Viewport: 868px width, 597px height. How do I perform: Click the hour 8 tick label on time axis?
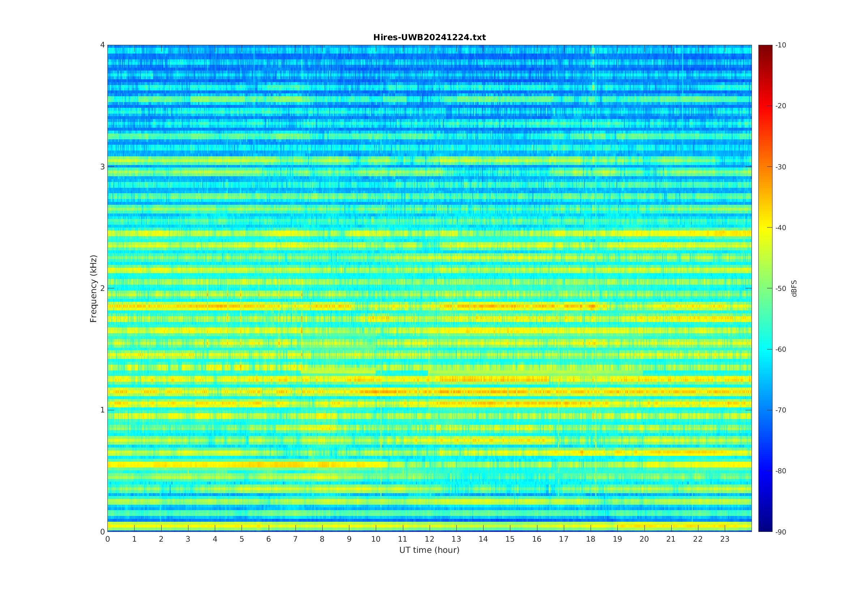coord(322,539)
